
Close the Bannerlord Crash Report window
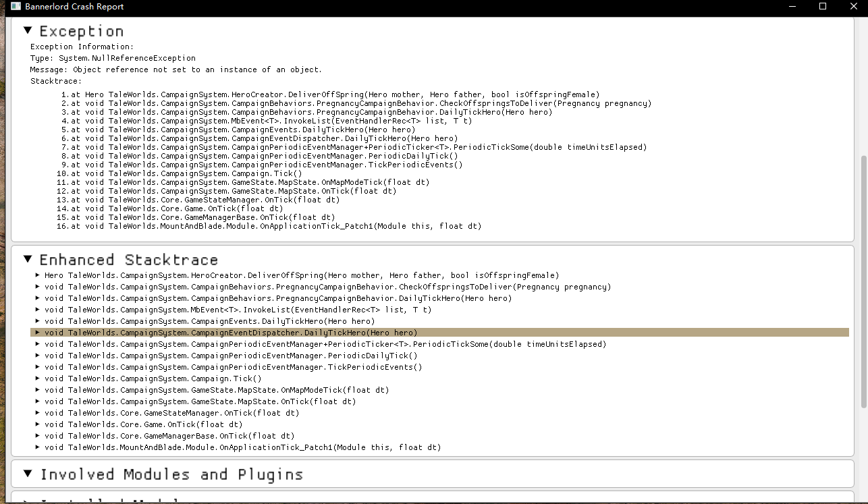pyautogui.click(x=853, y=6)
